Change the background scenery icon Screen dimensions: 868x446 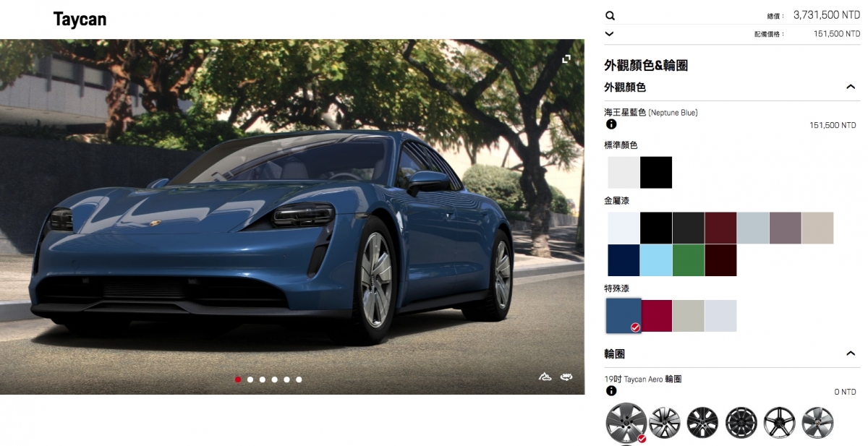coord(545,377)
